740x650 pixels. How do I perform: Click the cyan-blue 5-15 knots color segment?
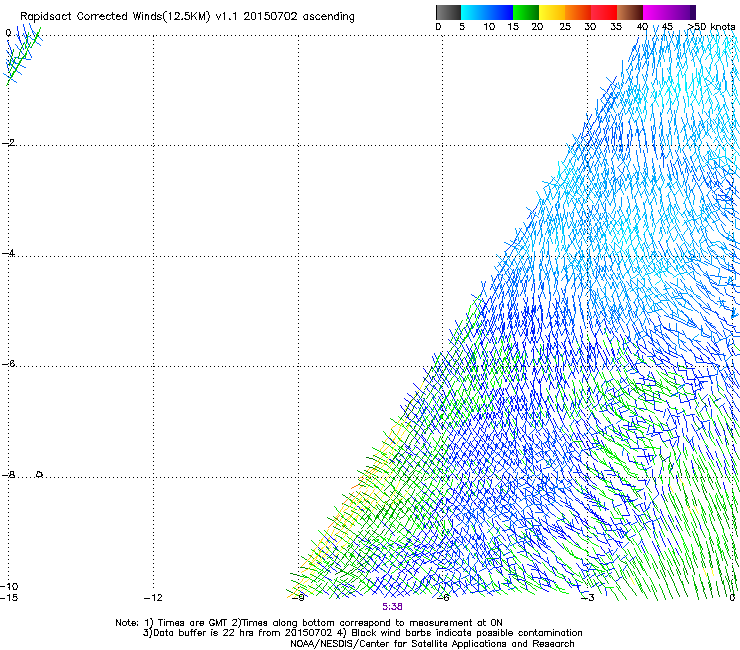[487, 12]
